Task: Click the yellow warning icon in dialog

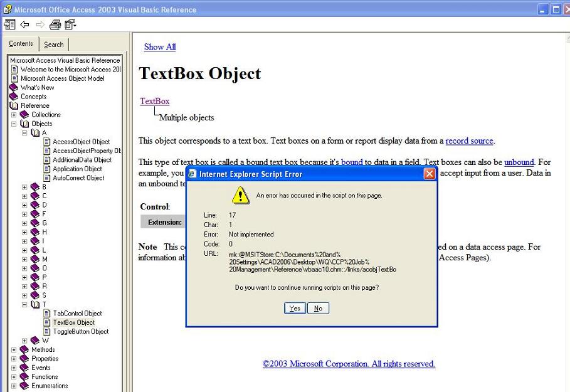Action: pos(241,195)
